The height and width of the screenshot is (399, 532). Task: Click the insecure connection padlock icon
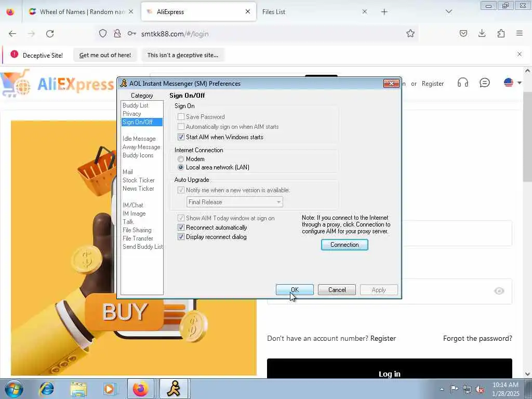point(117,33)
